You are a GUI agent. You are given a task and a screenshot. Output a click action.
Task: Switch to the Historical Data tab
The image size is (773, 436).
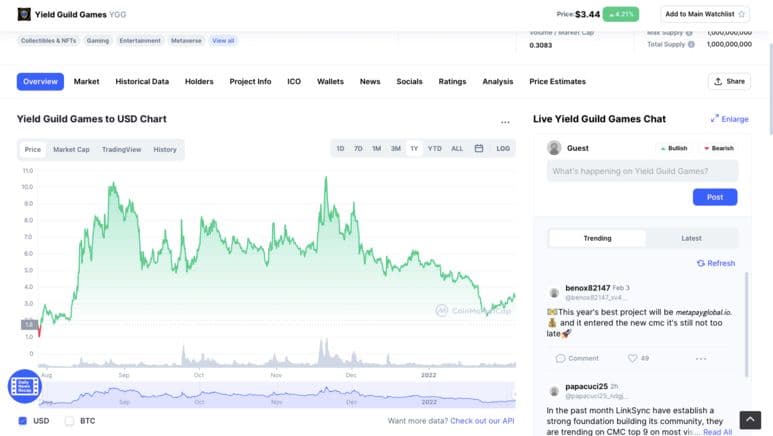point(141,81)
